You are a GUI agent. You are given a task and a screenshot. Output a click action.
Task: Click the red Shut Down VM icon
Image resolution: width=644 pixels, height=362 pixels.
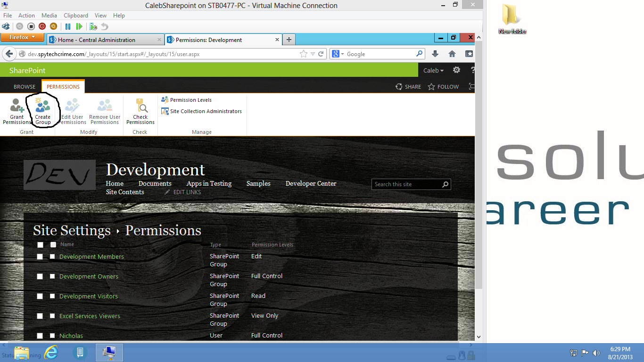(x=42, y=26)
